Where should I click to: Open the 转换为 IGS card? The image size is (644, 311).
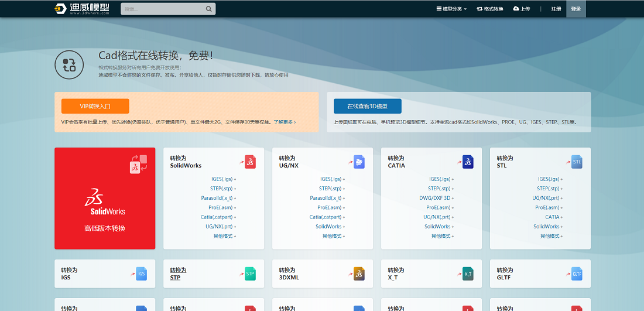[105, 274]
